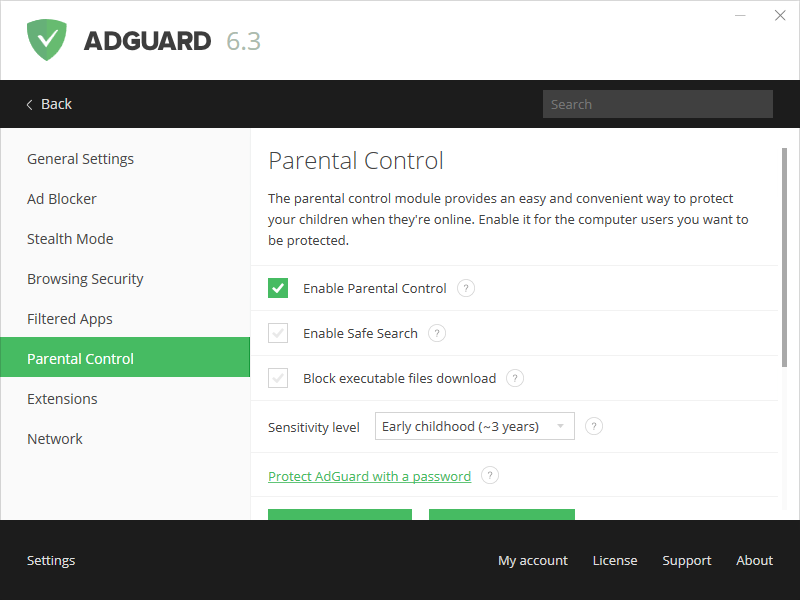800x600 pixels.
Task: Click help icon beside Block executable files download
Action: click(515, 378)
